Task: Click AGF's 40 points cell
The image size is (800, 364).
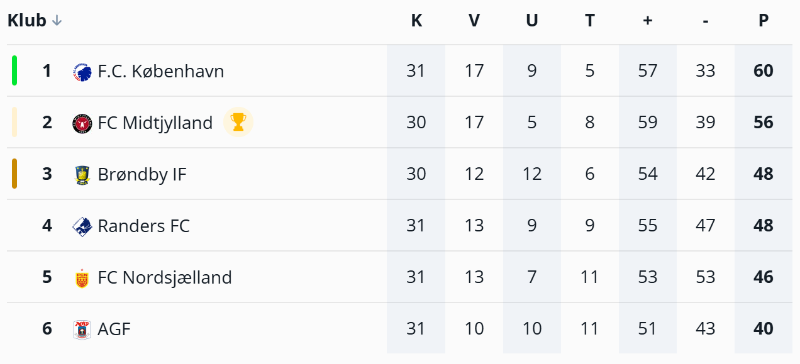Action: 763,328
